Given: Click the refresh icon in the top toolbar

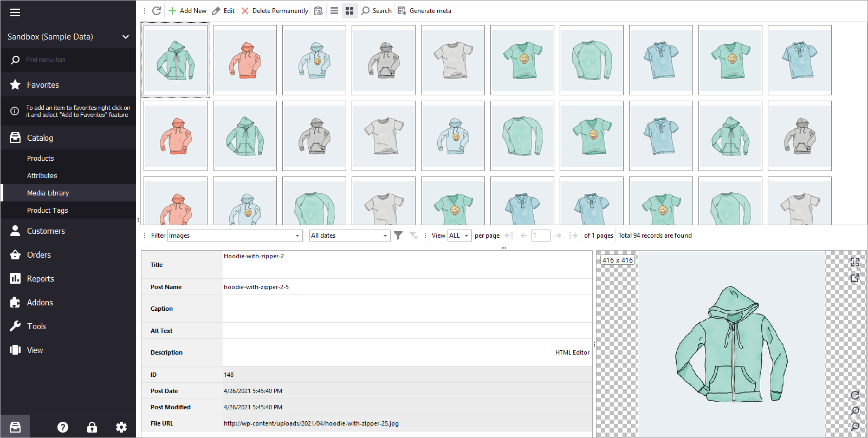Looking at the screenshot, I should pos(157,11).
